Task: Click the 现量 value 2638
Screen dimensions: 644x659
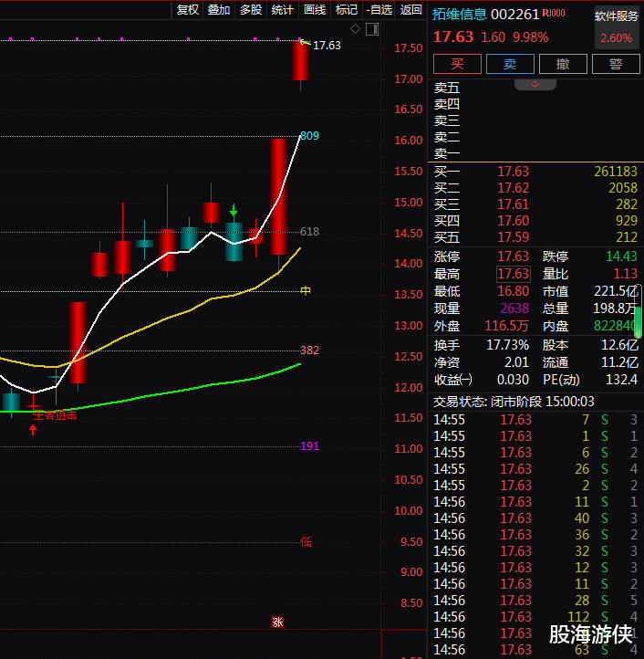Action: (514, 309)
